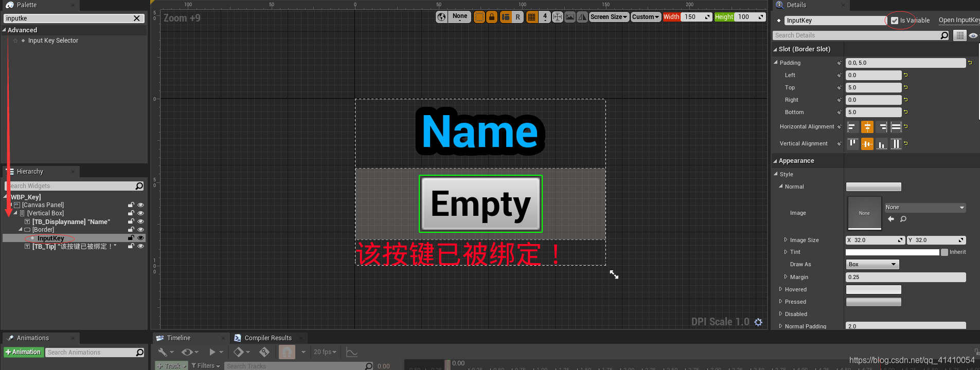Screen dimensions: 980x370
Task: Click the mirror flip icon in the toolbar
Action: 582,17
